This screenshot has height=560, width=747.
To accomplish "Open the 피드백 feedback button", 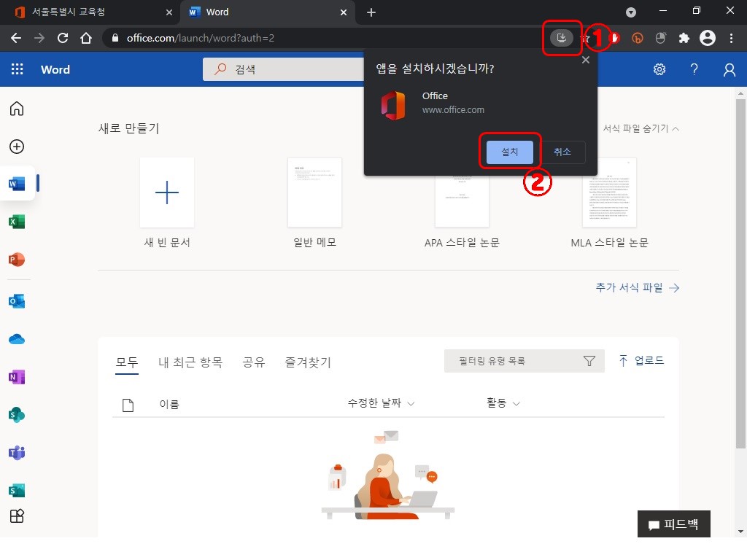I will click(673, 524).
